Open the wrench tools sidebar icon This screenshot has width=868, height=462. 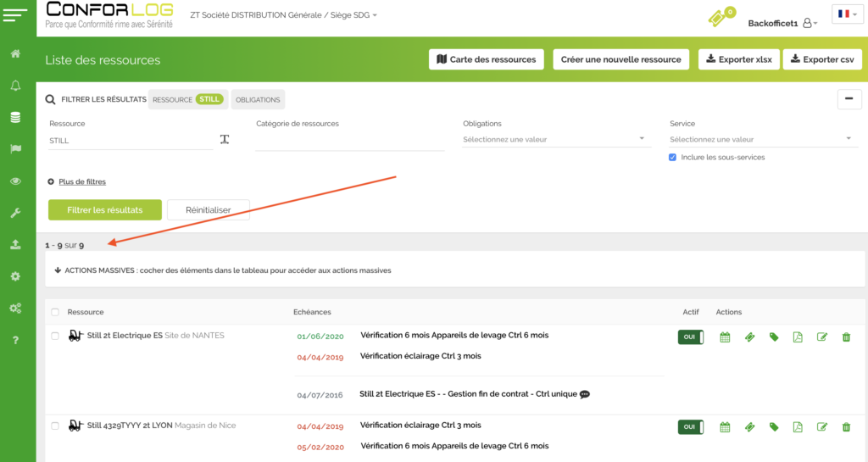point(15,213)
